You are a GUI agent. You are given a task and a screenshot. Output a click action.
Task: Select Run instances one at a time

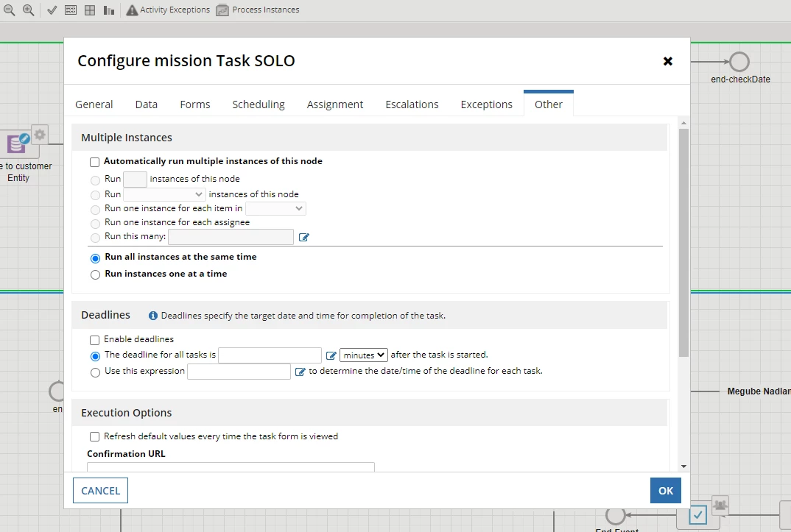(x=95, y=274)
